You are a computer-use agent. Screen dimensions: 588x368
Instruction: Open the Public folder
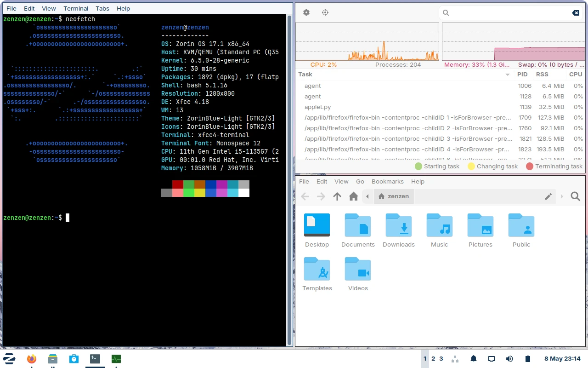coord(521,230)
